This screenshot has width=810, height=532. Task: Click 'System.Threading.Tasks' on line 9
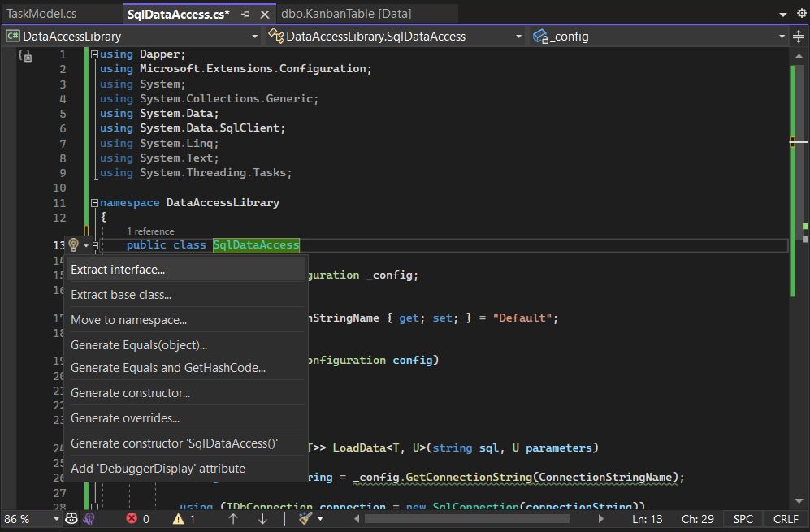[x=213, y=172]
